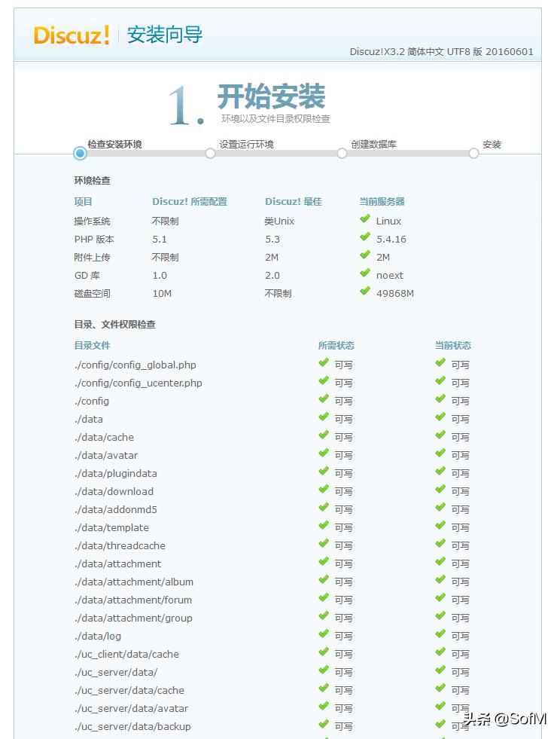Click required-status check for ./data/attachment/group
Viewport: 560px width, 739px height.
(x=324, y=615)
